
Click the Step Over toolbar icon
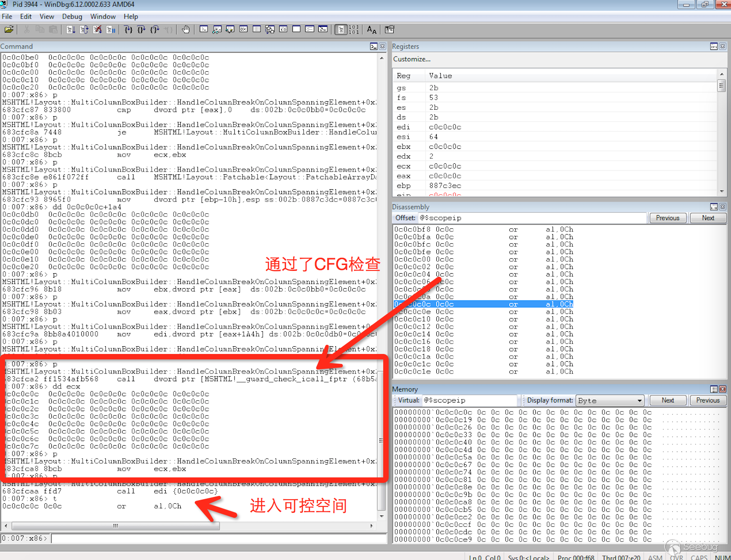click(142, 29)
